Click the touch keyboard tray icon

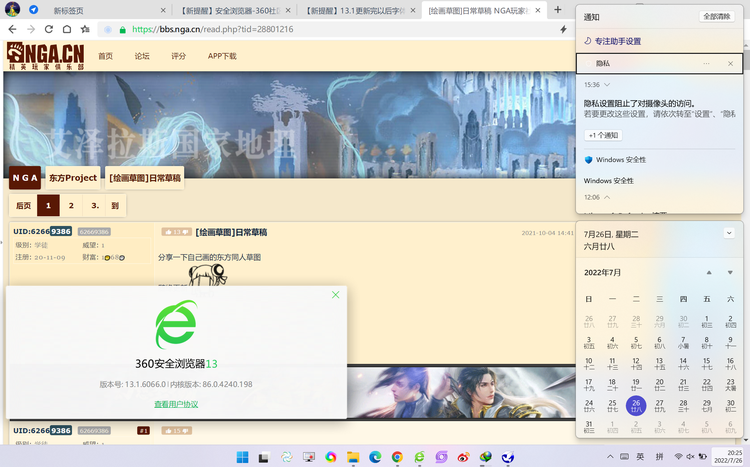tap(625, 456)
